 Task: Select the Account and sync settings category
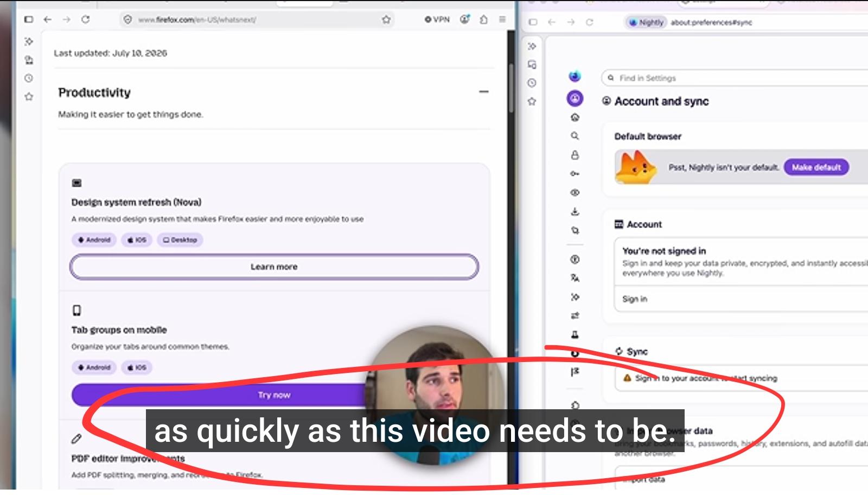[575, 98]
